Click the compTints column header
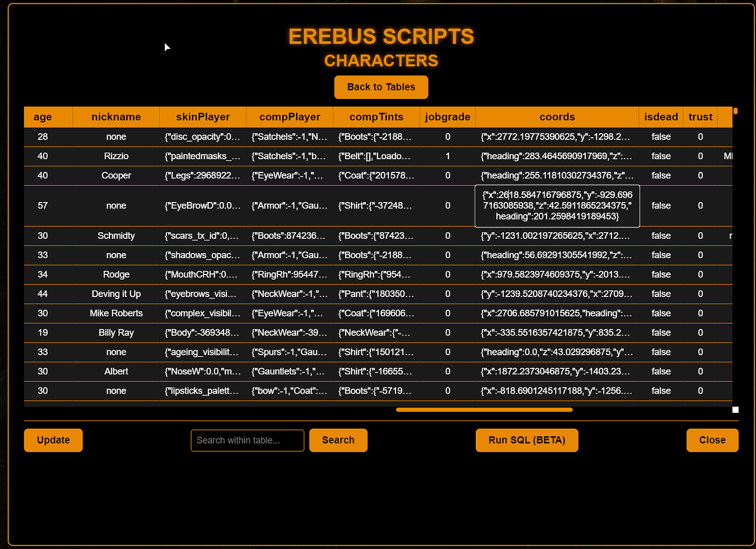 (x=376, y=116)
